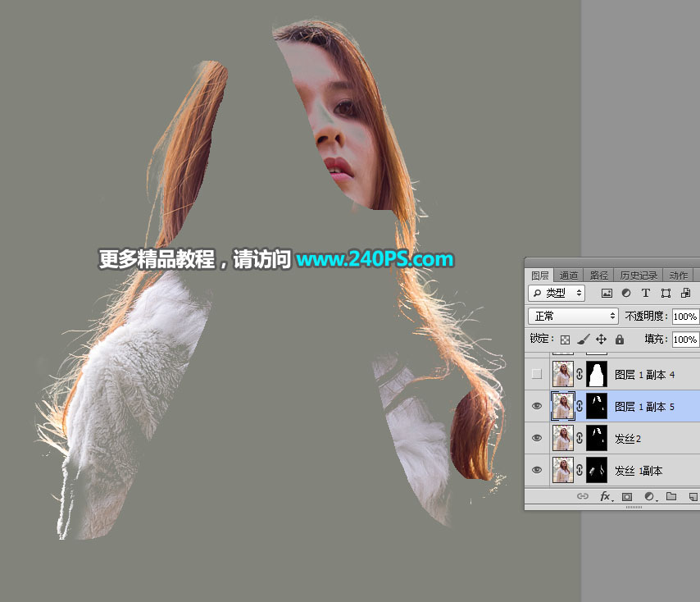700x602 pixels.
Task: Switch to the 历史记录 tab
Action: (x=639, y=275)
